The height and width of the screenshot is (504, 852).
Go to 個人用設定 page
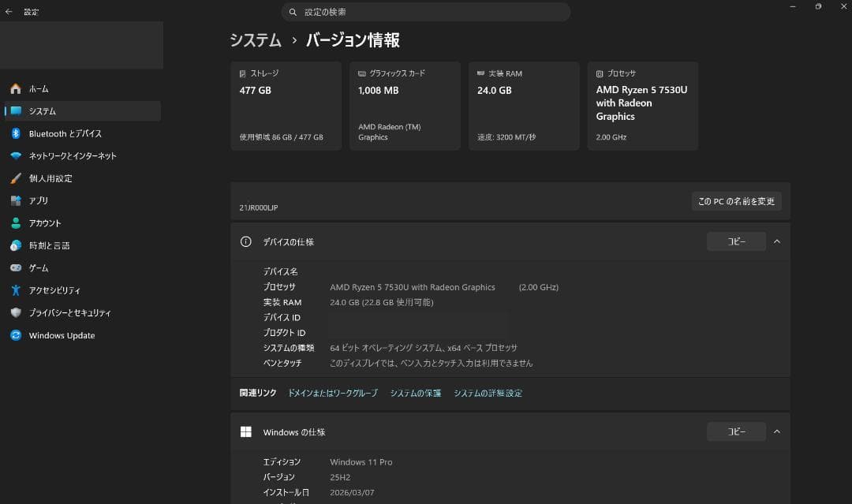coord(83,178)
